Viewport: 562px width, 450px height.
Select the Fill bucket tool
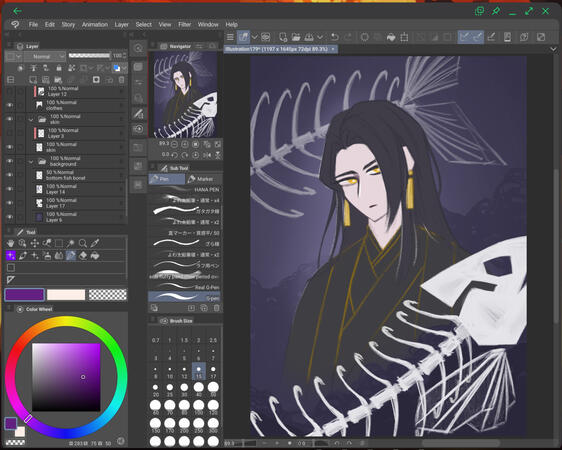click(x=95, y=256)
